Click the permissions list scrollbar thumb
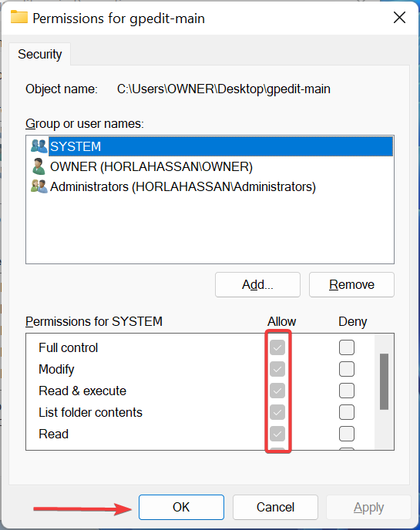Image resolution: width=420 pixels, height=530 pixels. click(384, 381)
